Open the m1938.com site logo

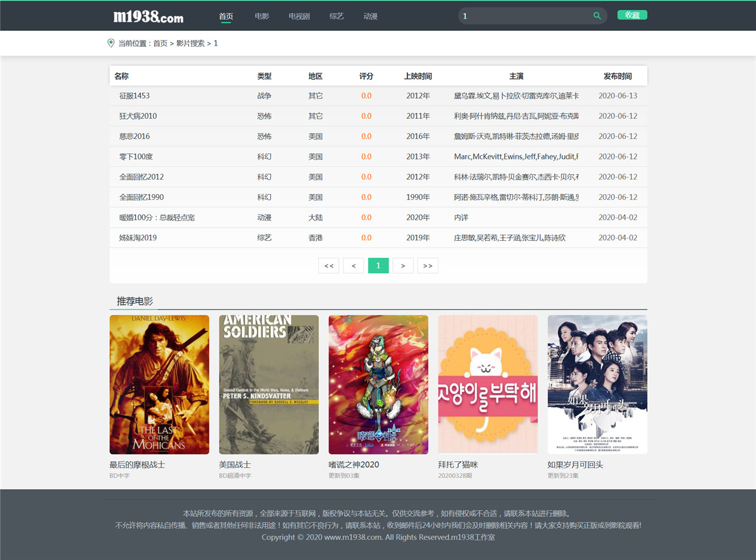pyautogui.click(x=148, y=16)
